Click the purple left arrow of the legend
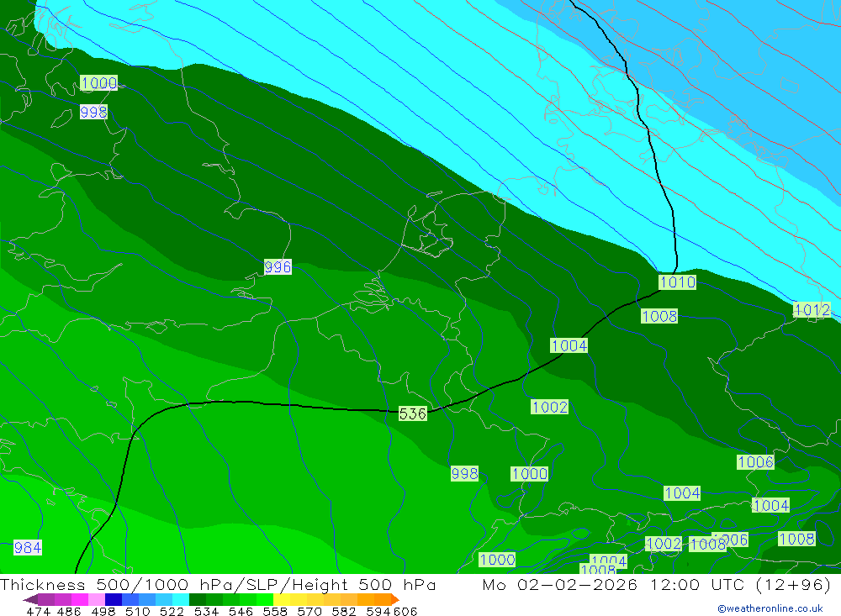Screen dimensions: 841x616 tap(30, 599)
